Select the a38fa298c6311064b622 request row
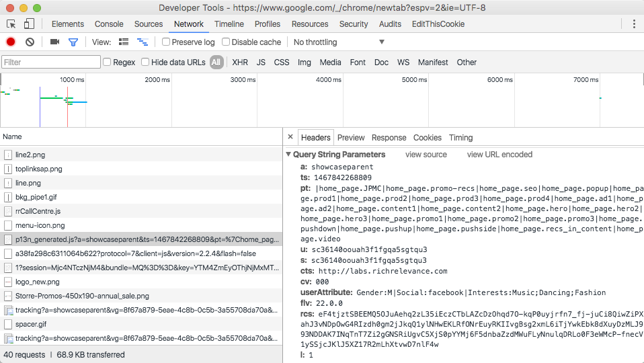 (x=141, y=254)
